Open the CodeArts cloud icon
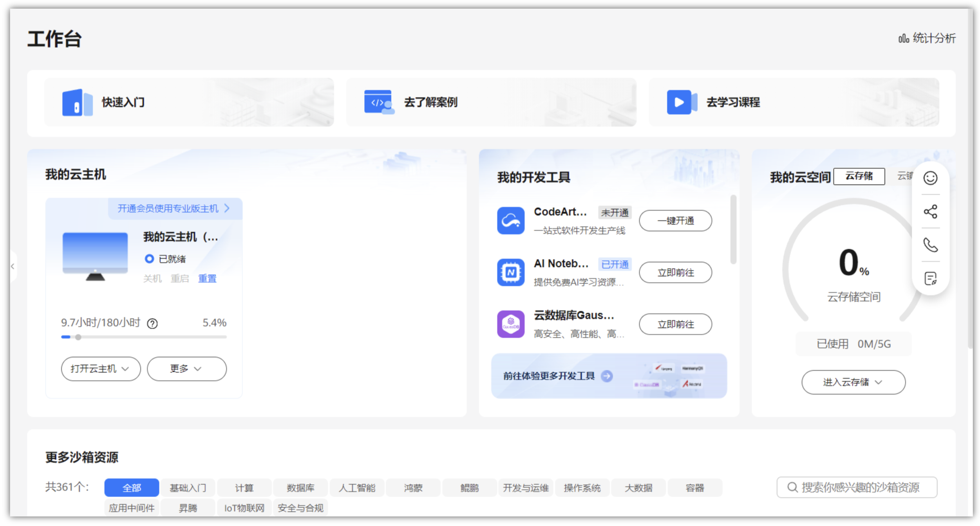Screen dimensions: 980x526 tap(510, 221)
